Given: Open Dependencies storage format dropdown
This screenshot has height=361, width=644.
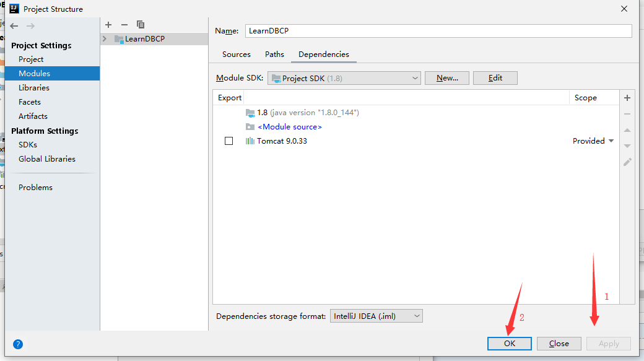Looking at the screenshot, I should click(376, 316).
